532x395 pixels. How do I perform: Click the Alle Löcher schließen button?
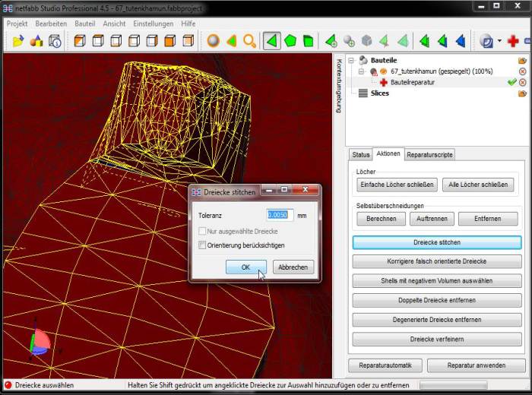(477, 185)
